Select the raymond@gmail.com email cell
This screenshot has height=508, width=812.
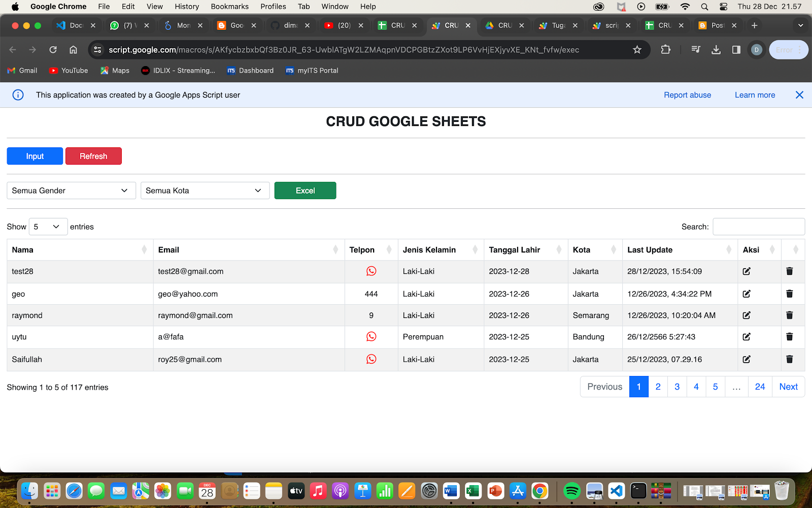[249, 315]
